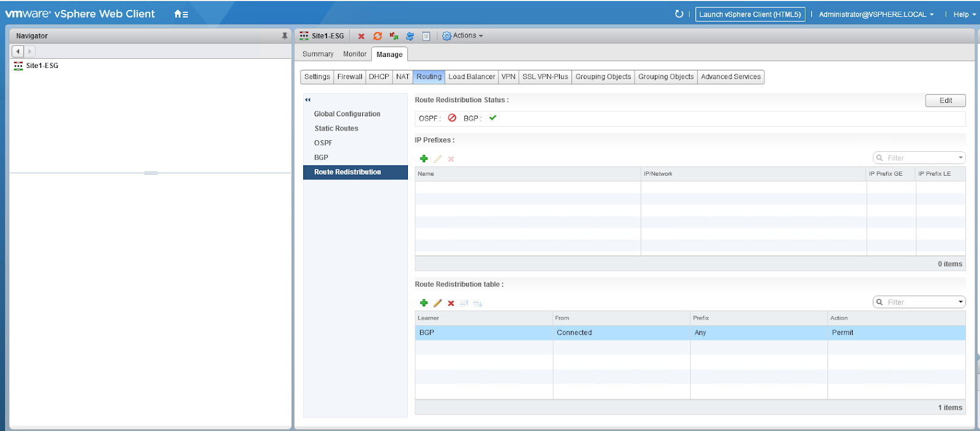Screen dimensions: 980x431
Task: Click the orange refresh icon in the Site1-ESG toolbar
Action: 377,36
